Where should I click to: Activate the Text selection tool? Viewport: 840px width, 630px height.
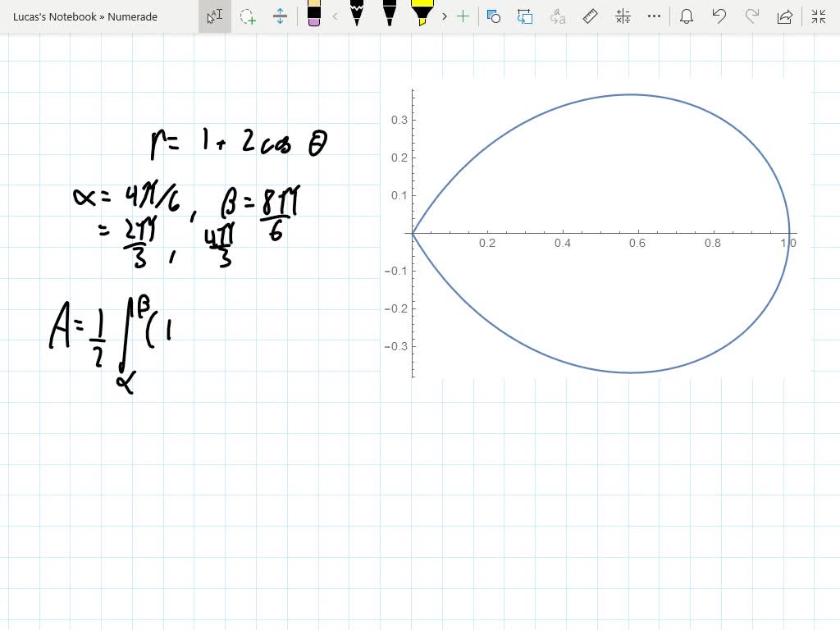pyautogui.click(x=214, y=16)
